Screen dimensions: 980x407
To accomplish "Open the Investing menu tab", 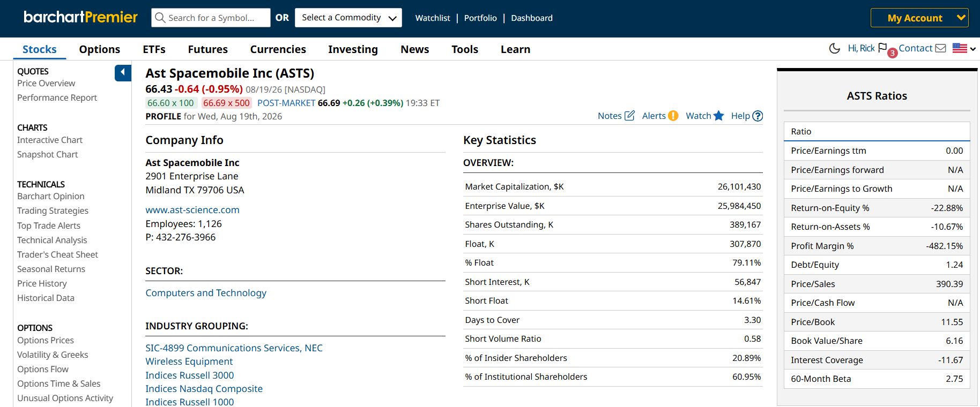I will (353, 49).
